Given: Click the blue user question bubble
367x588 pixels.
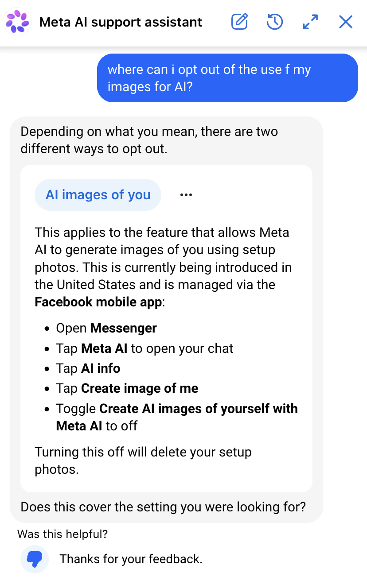Looking at the screenshot, I should 227,78.
